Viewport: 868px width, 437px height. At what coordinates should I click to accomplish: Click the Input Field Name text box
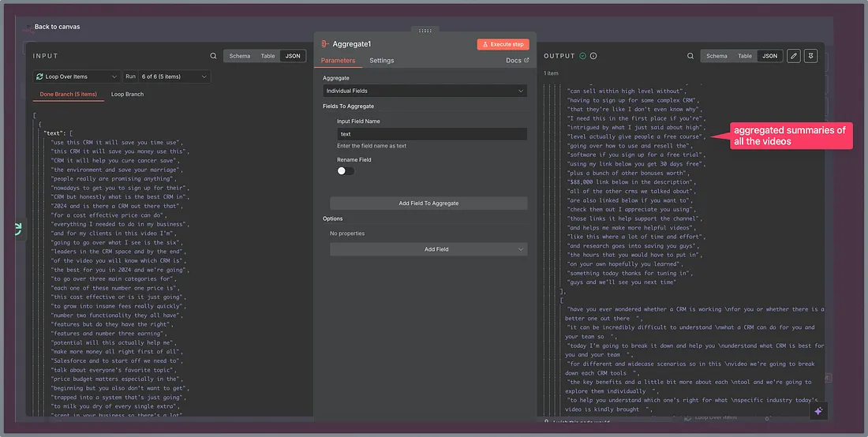point(432,134)
